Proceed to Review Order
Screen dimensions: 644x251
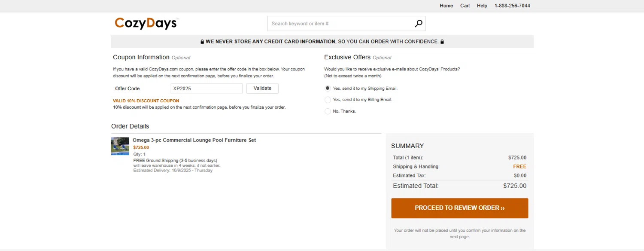click(459, 208)
